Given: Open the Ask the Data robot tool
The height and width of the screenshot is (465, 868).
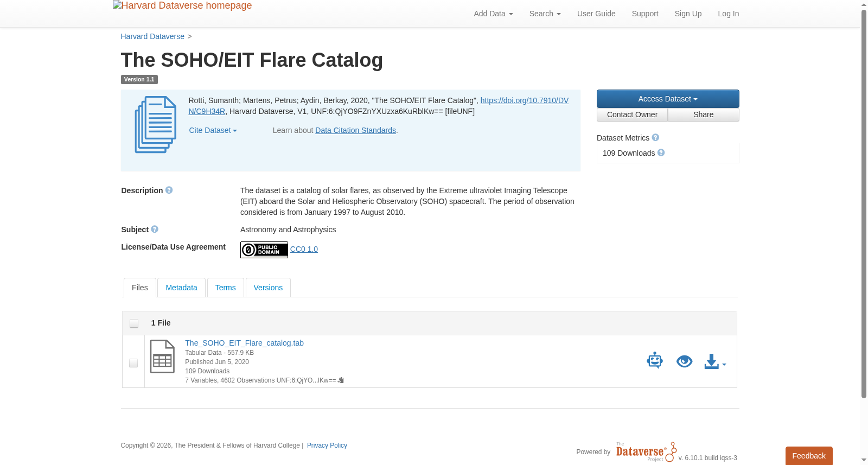Looking at the screenshot, I should tap(655, 360).
